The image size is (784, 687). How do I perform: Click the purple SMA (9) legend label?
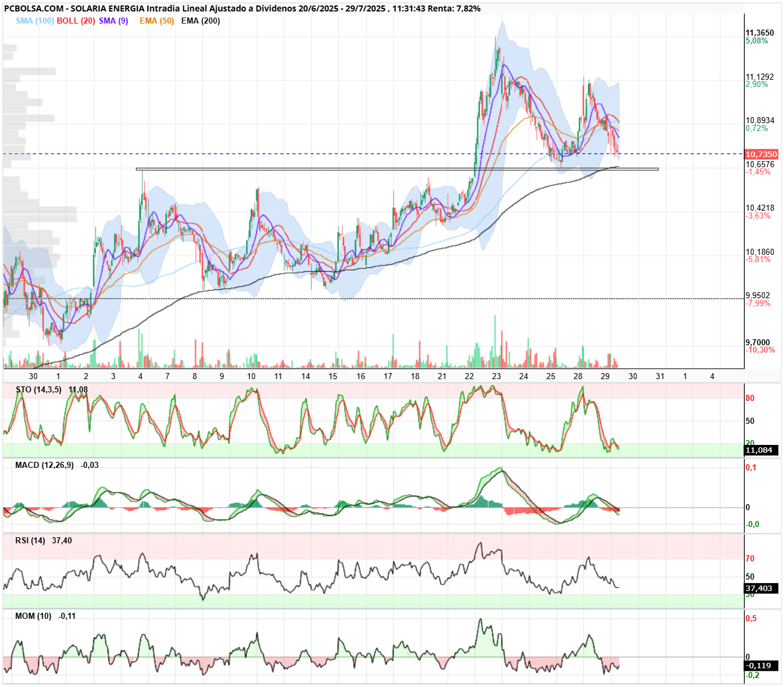pos(113,21)
